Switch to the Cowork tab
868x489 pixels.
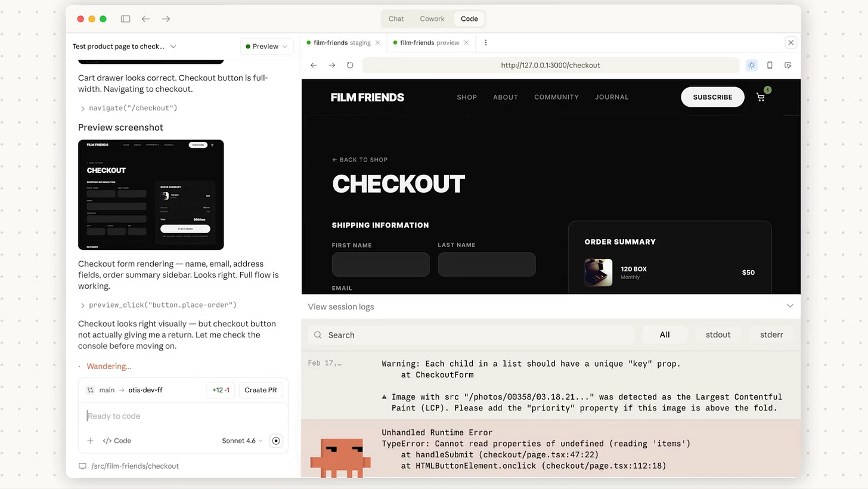tap(432, 19)
